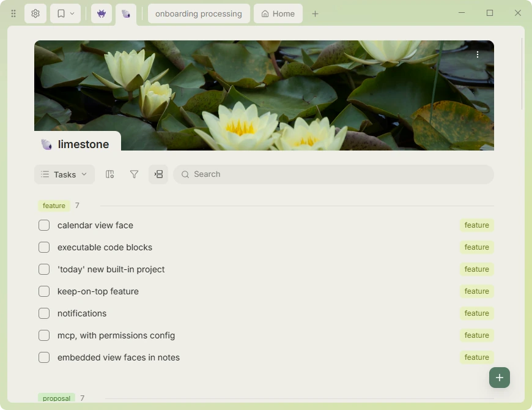Click the limestone project shell icon
The height and width of the screenshot is (410, 532).
(46, 144)
